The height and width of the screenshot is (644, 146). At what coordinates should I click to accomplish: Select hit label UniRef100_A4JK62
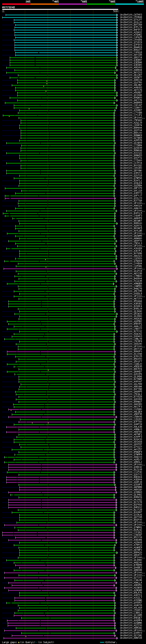point(131,500)
